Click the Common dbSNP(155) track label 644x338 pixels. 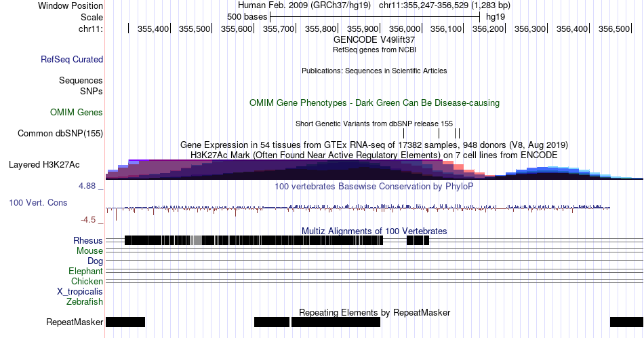tap(60, 133)
